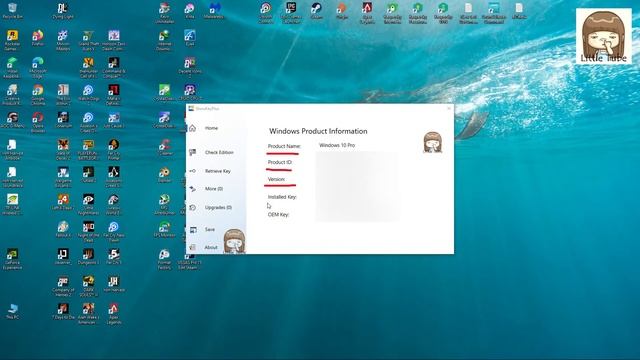Open the Night of the Dead shortcut

(89, 231)
